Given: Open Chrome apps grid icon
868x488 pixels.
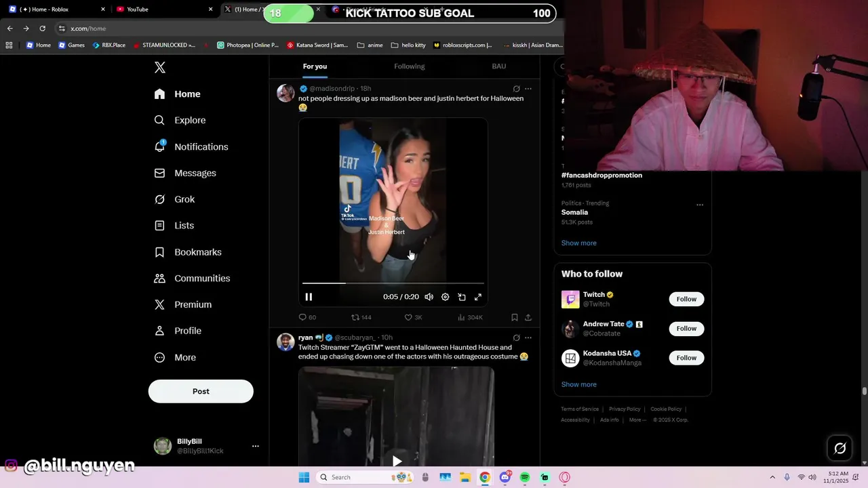Looking at the screenshot, I should [x=9, y=45].
